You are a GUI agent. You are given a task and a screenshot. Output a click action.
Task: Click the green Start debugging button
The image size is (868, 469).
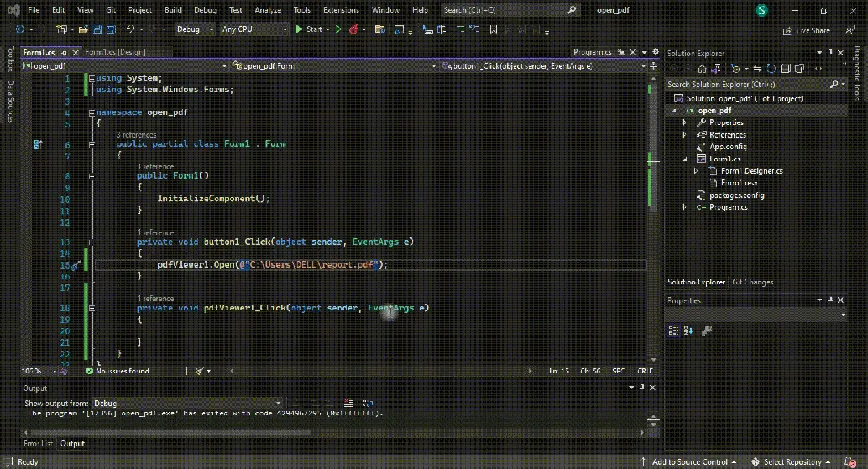coord(309,30)
